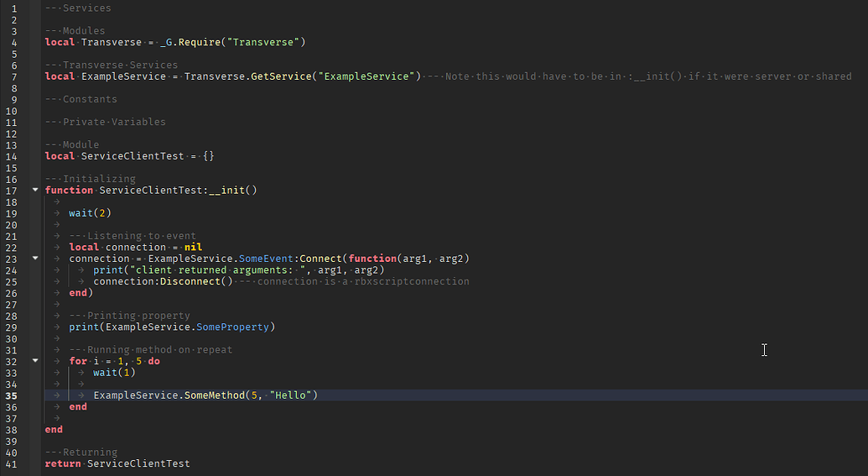Click the "-- Private Variables" comment

(105, 122)
